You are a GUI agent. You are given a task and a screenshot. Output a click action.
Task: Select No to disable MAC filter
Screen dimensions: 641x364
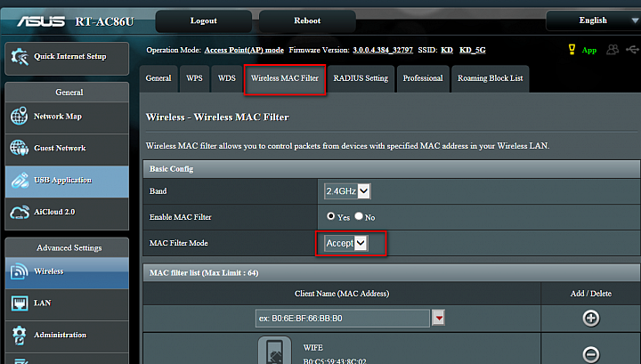pos(359,216)
